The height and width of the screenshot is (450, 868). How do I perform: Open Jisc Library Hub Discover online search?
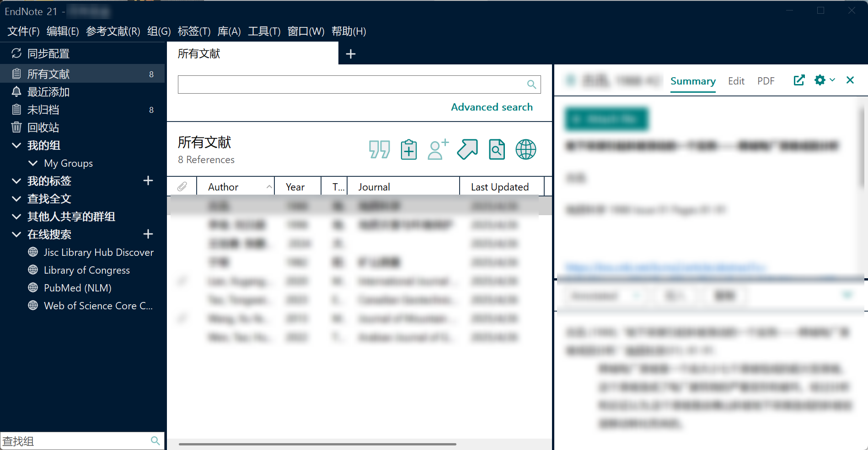point(98,252)
